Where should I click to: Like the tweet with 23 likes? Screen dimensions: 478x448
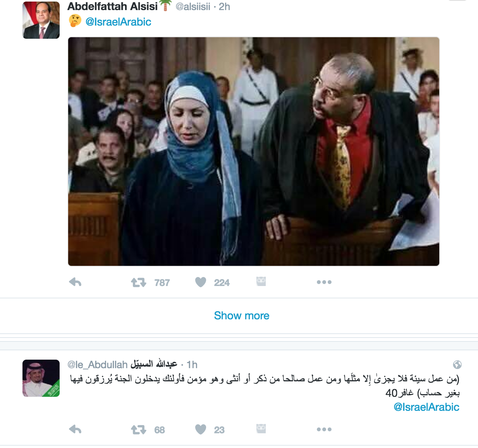tap(201, 429)
